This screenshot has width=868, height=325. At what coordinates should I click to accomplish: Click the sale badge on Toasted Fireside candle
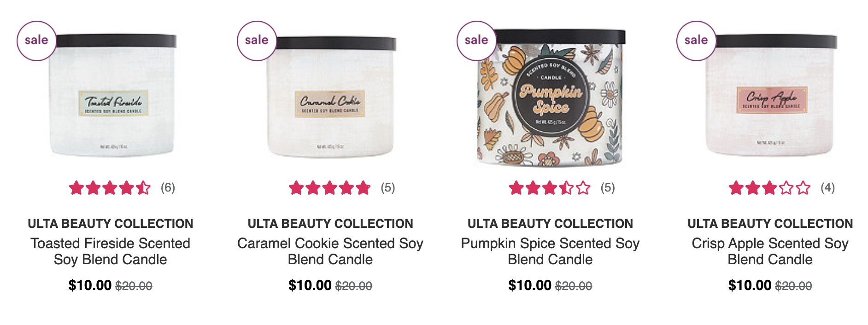tap(36, 41)
